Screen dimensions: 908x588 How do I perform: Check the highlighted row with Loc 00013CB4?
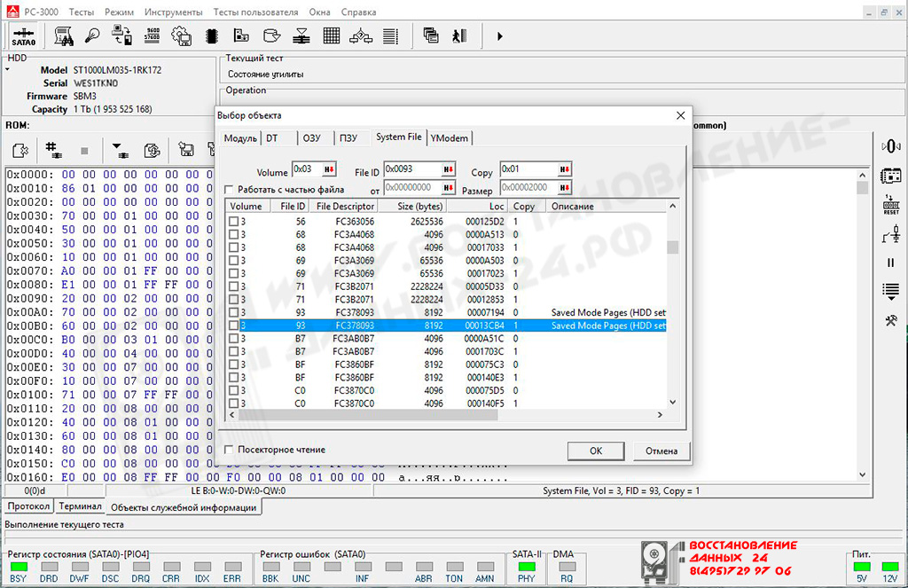[x=233, y=325]
